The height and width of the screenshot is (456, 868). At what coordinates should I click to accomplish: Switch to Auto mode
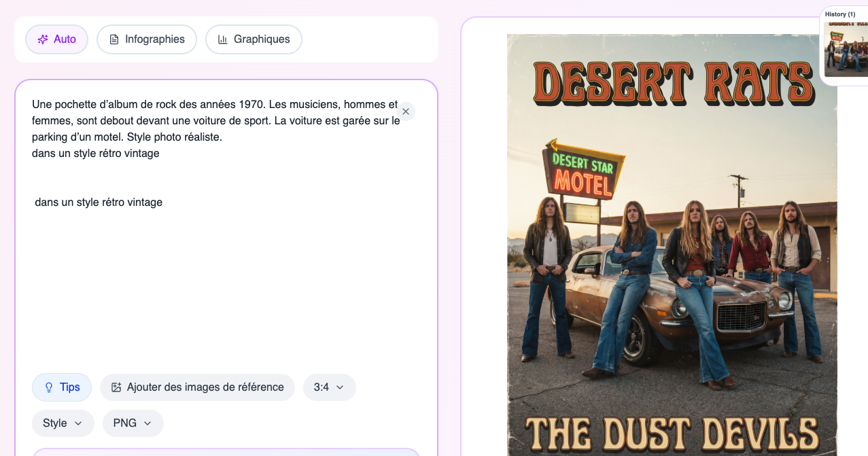(57, 39)
